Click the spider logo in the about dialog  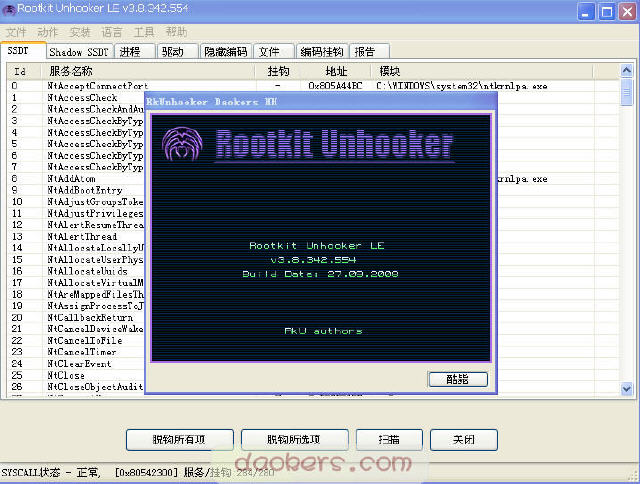182,144
